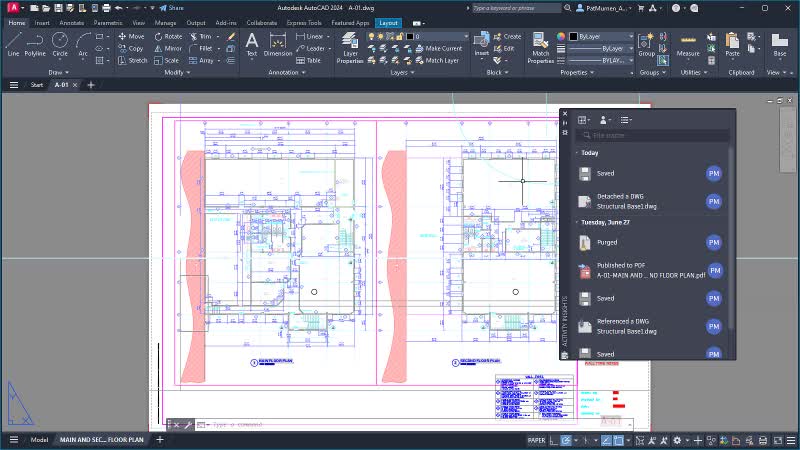The width and height of the screenshot is (800, 450).
Task: Open Layer Properties manager
Action: tap(349, 48)
